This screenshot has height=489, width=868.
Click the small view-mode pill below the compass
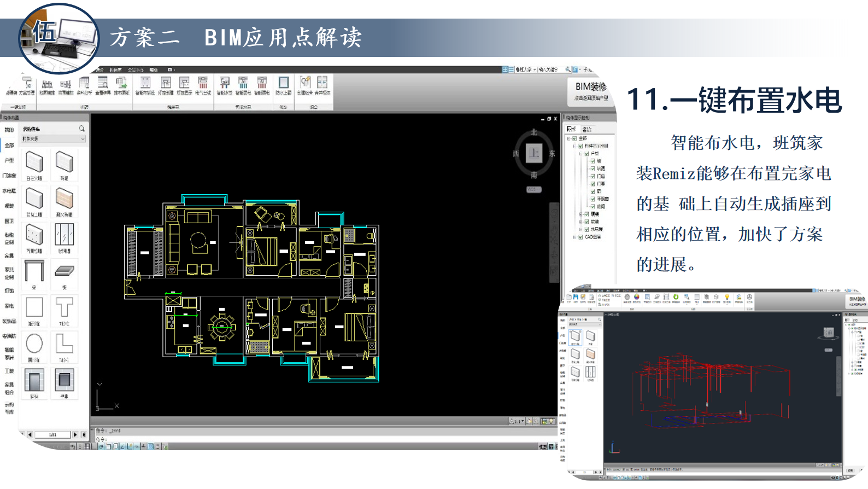[534, 189]
